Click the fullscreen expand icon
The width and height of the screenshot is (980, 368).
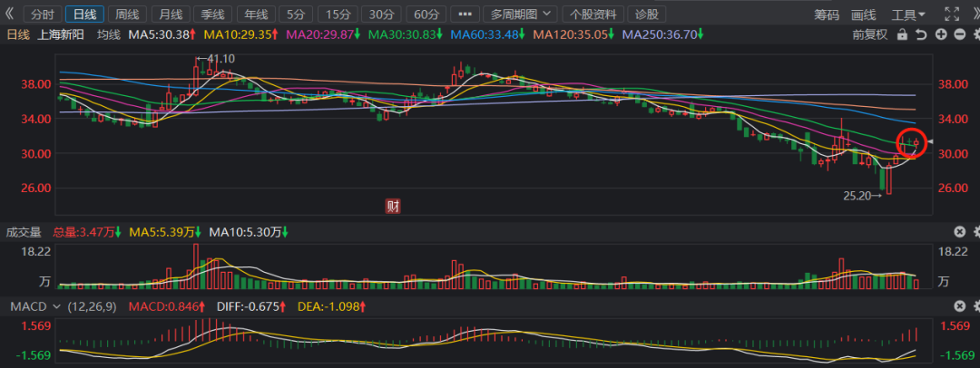pyautogui.click(x=951, y=15)
